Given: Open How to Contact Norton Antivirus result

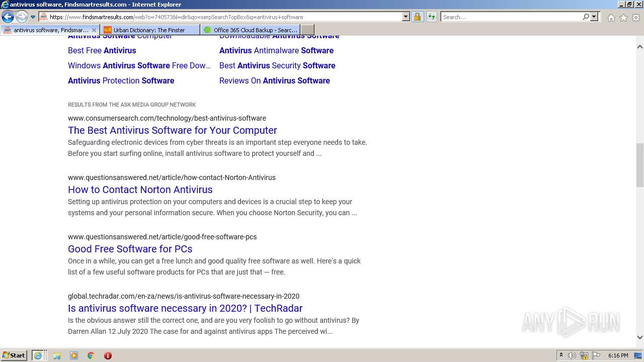Looking at the screenshot, I should 140,190.
